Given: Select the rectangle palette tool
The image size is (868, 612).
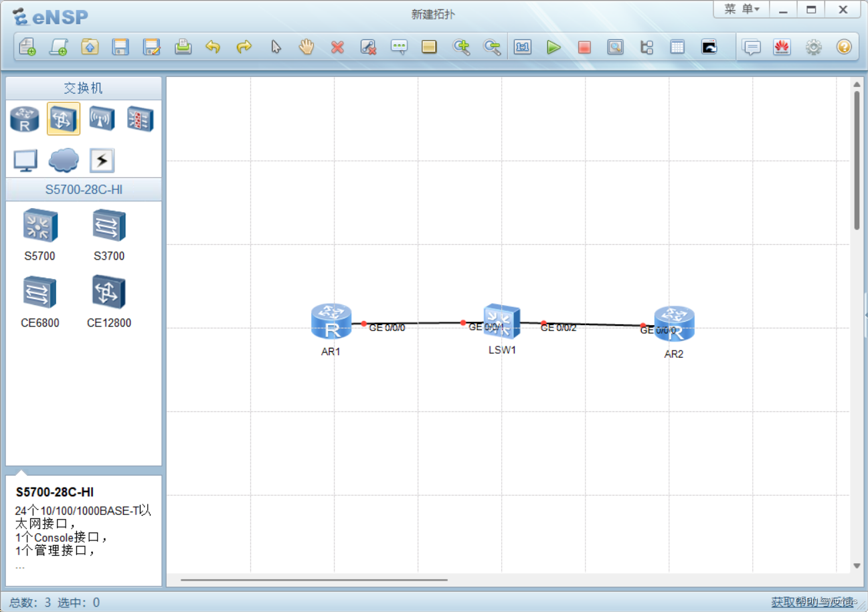Looking at the screenshot, I should [x=430, y=47].
